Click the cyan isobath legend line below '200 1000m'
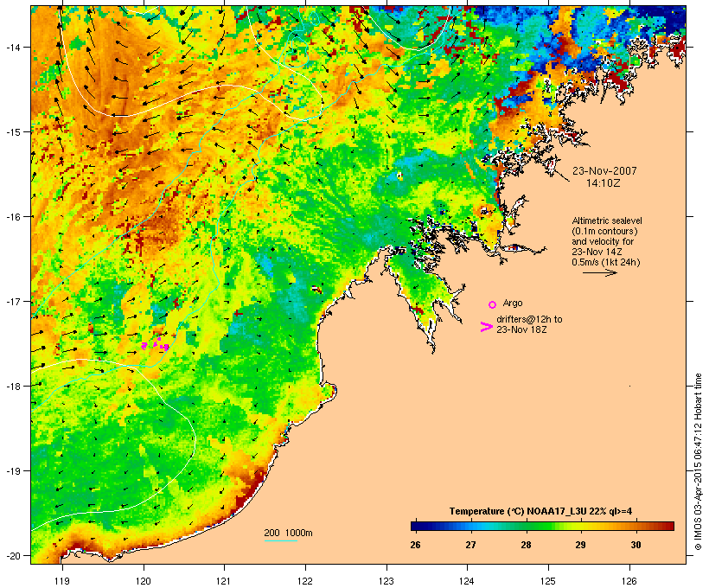The height and width of the screenshot is (588, 709). [281, 540]
